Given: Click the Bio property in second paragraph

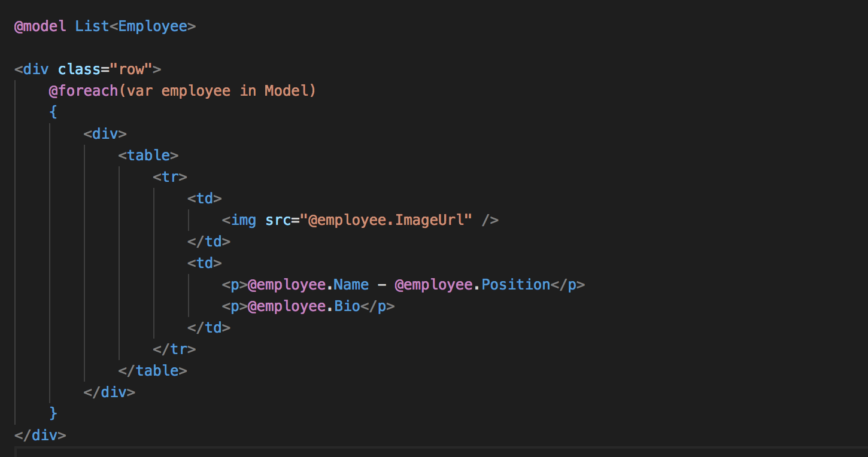Looking at the screenshot, I should 347,306.
